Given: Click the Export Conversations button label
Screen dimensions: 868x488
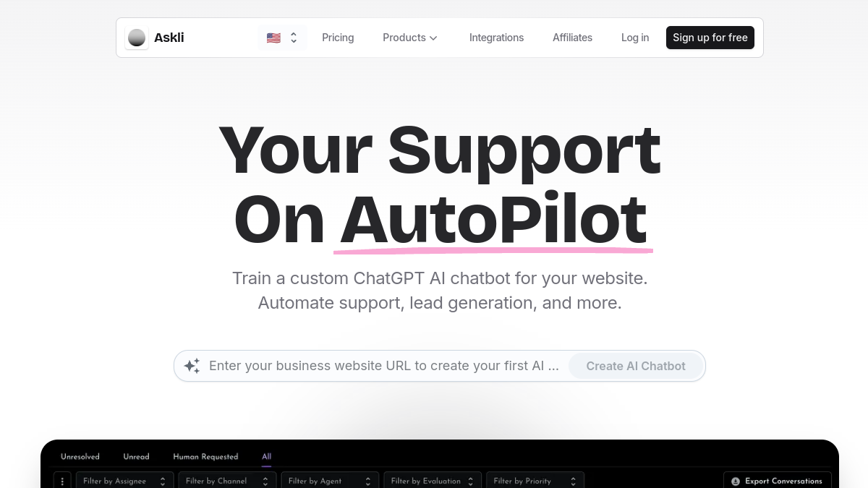Looking at the screenshot, I should pos(783,481).
